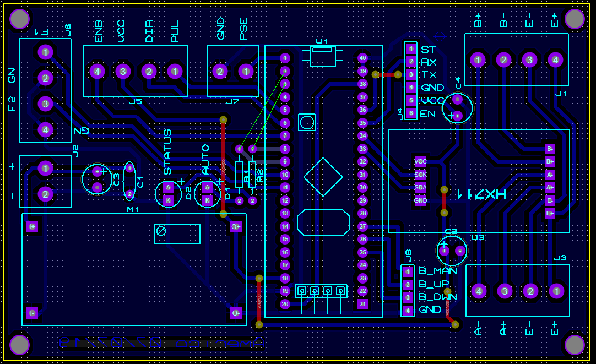This screenshot has width=596, height=364.
Task: Click the PSE pad 1 of J7
Action: 246,72
